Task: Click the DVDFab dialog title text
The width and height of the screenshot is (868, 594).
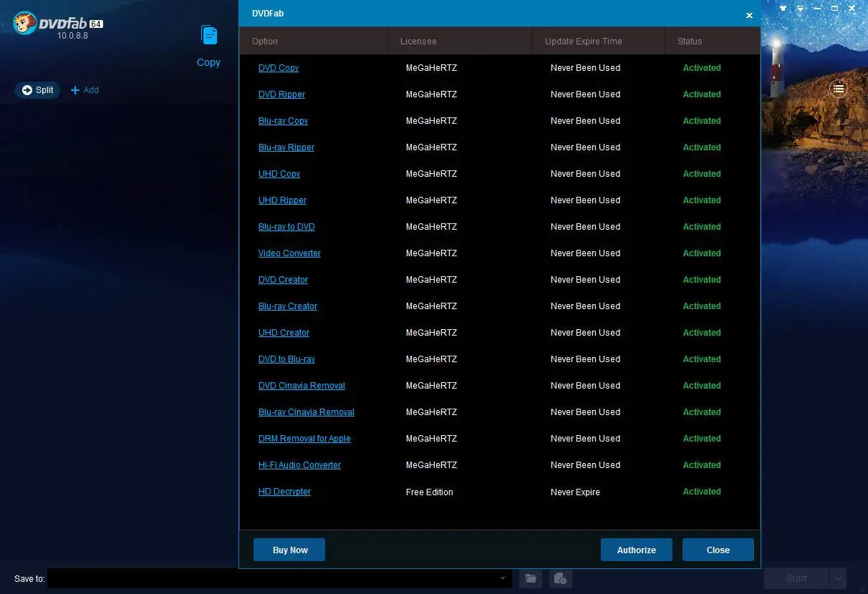Action: click(268, 14)
